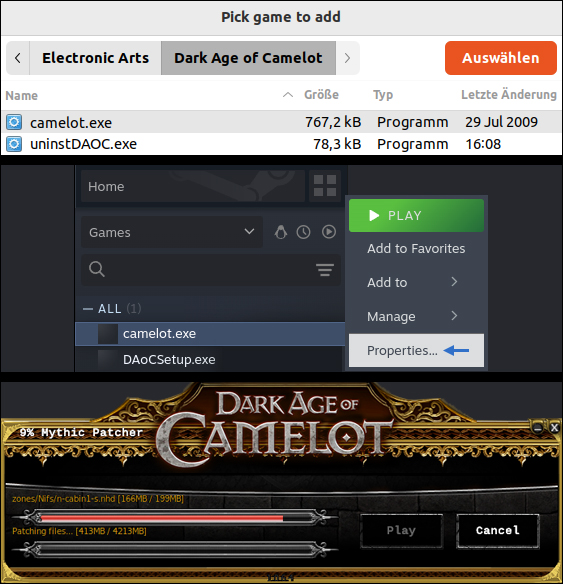
Task: Choose Add to Favorites menu entry
Action: pos(416,248)
